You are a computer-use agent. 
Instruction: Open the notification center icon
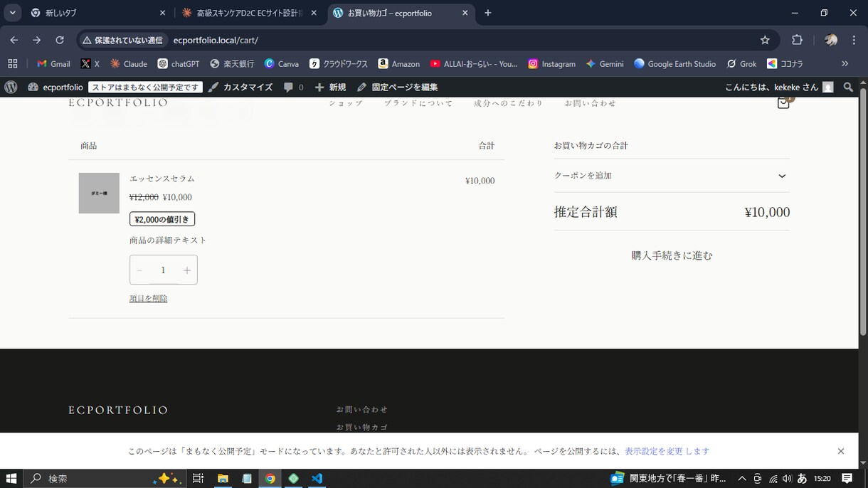tap(847, 479)
